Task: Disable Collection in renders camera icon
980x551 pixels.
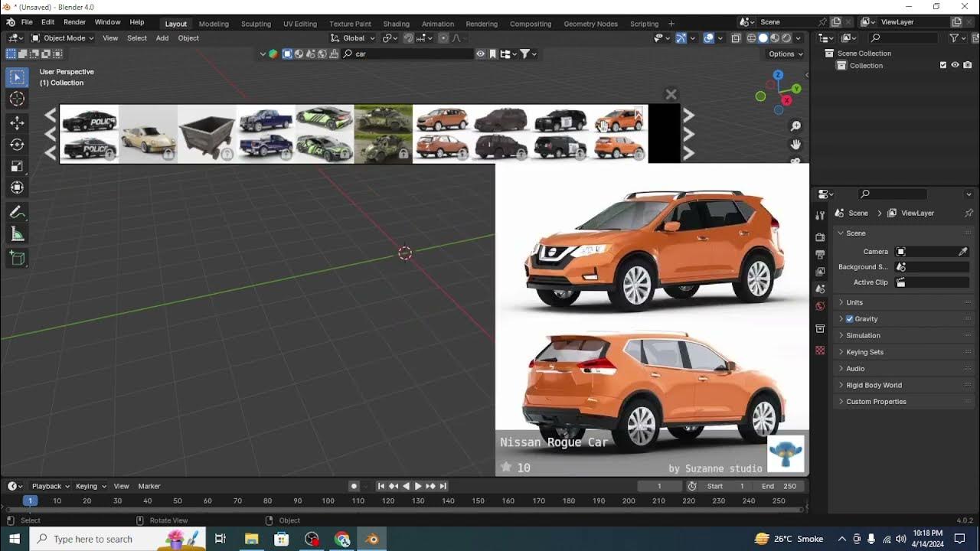Action: coord(967,66)
